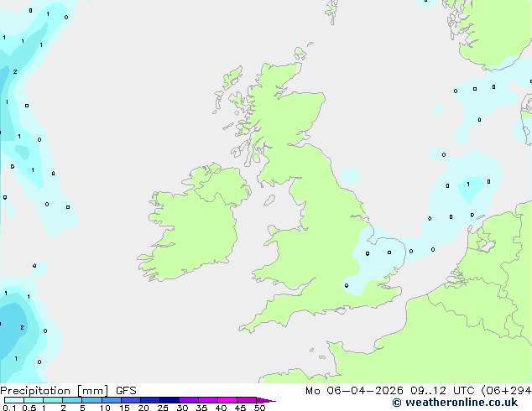Click the '0.1' legend scale label

(x=9, y=408)
